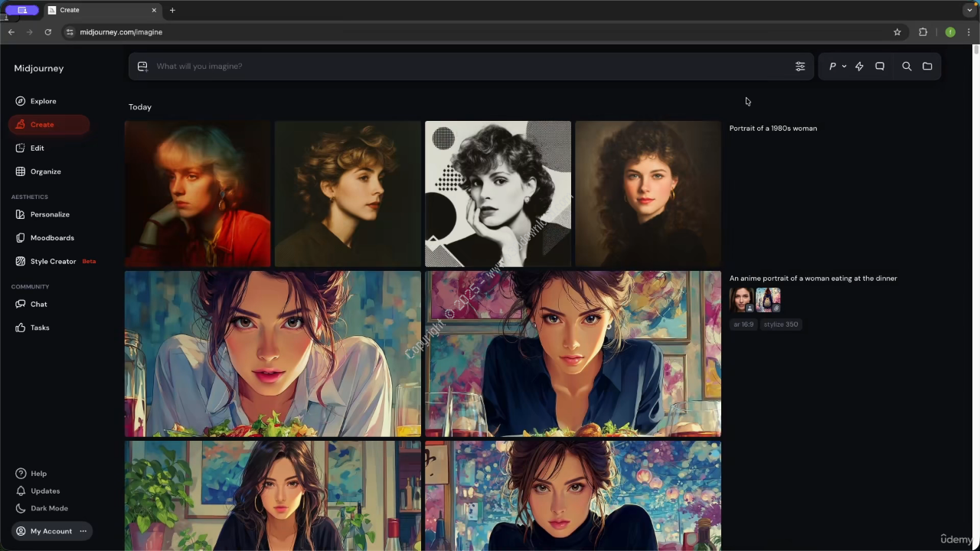Bookmark this page with the star icon

pyautogui.click(x=897, y=32)
